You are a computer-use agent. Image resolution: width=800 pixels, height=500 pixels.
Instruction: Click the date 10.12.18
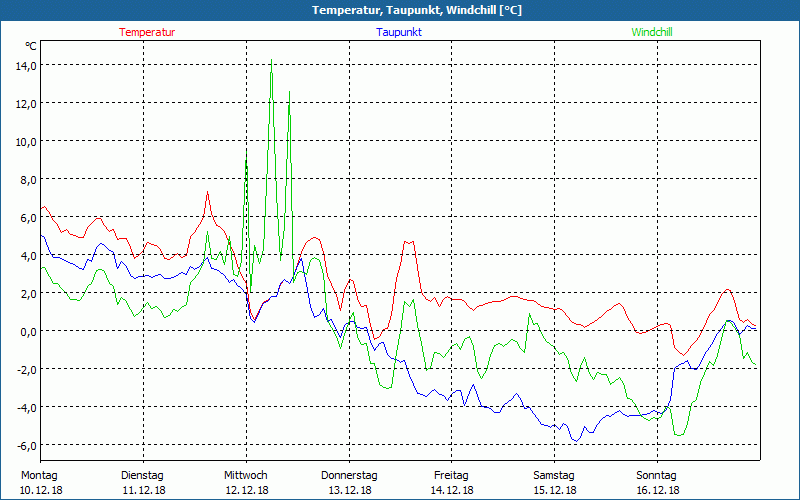point(41,491)
